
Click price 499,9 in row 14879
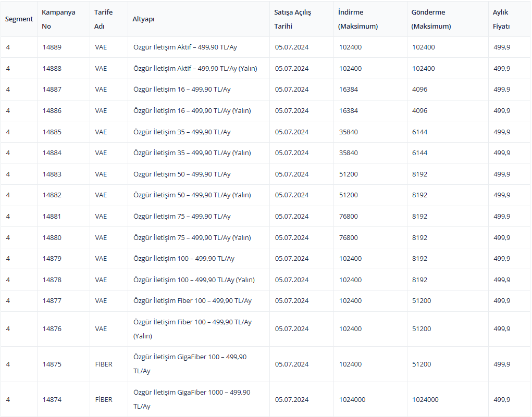tap(502, 258)
